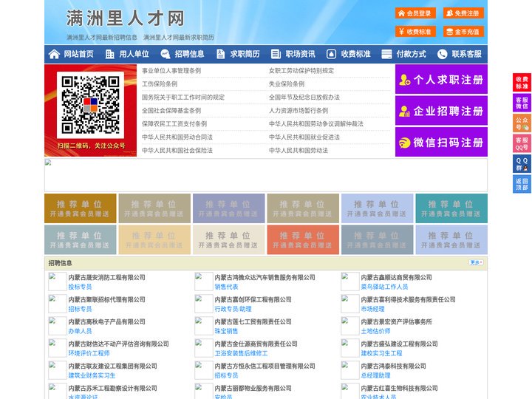The width and height of the screenshot is (532, 399).
Task: Click 客服微信 floating sidebar button
Action: (x=522, y=103)
